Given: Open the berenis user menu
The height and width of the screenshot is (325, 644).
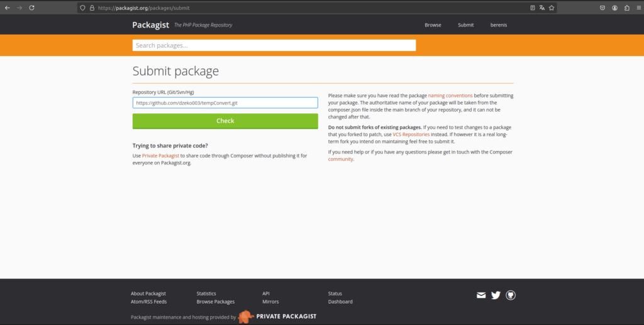Looking at the screenshot, I should point(499,25).
